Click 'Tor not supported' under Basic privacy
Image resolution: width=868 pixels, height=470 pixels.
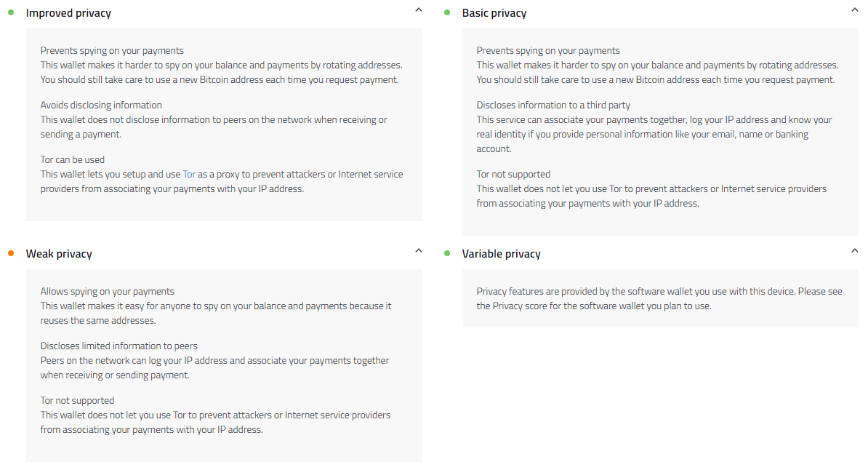pyautogui.click(x=513, y=174)
